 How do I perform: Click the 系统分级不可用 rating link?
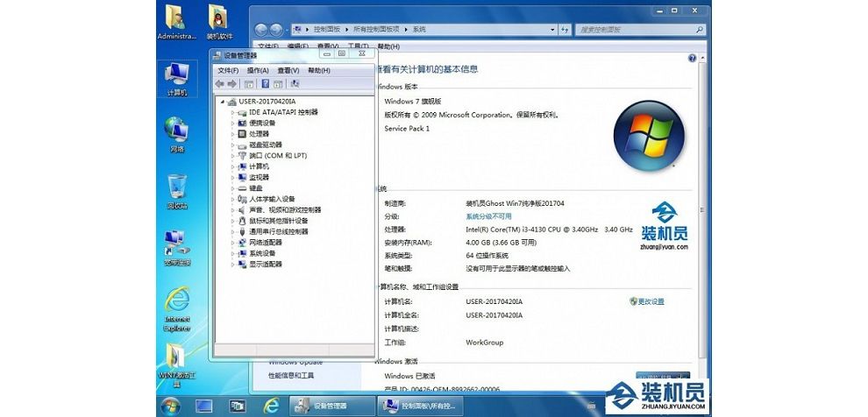point(489,216)
